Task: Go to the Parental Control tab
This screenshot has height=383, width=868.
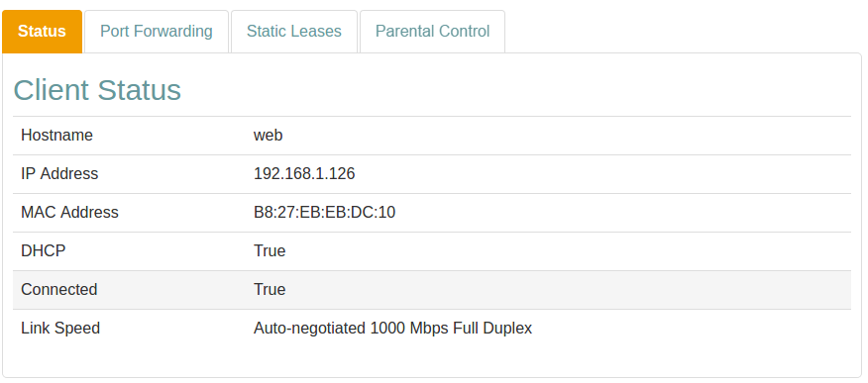Action: pyautogui.click(x=432, y=32)
